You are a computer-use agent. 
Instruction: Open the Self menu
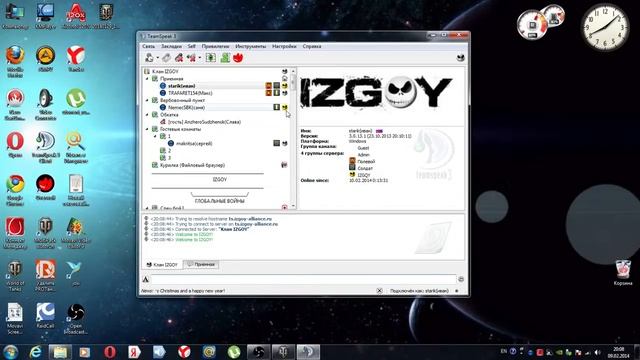(192, 47)
